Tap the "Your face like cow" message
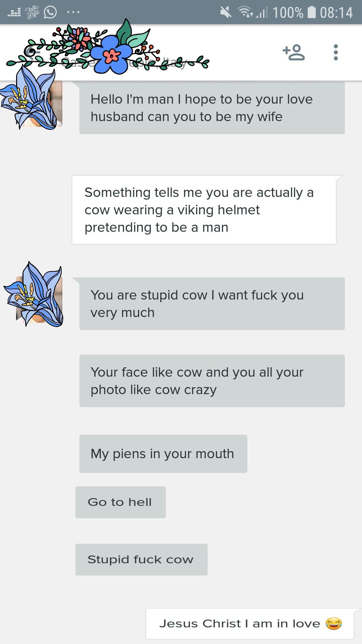This screenshot has height=644, width=362. coord(212,381)
